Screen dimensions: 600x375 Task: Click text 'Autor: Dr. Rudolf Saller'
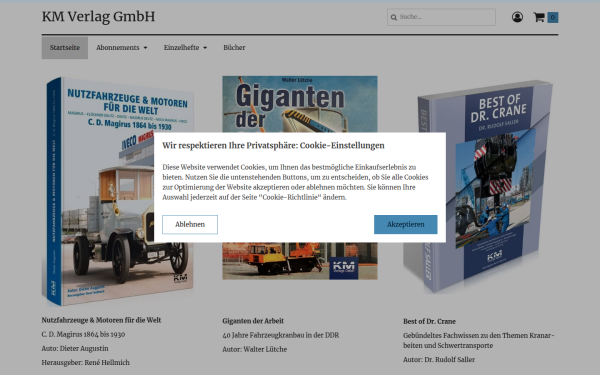[x=439, y=360]
